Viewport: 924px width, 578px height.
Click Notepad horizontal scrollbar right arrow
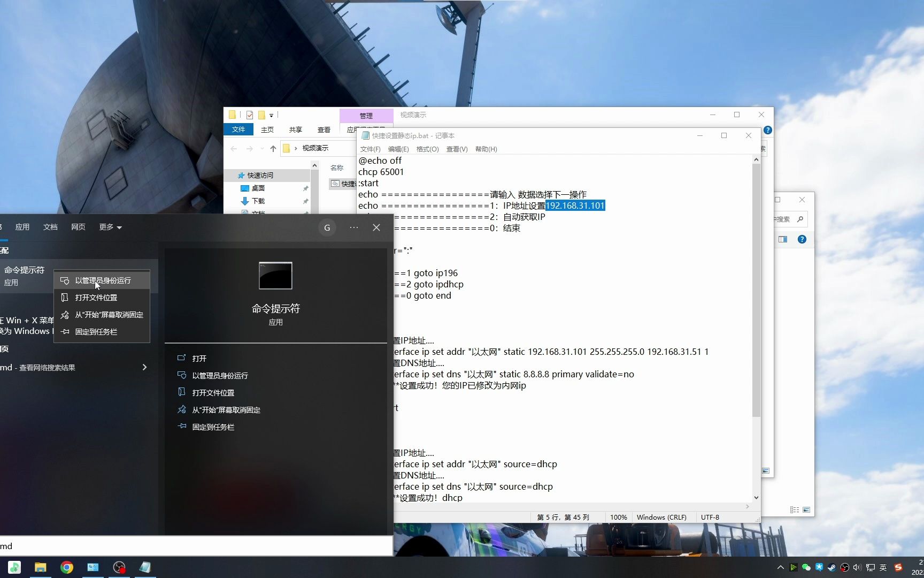(x=748, y=506)
